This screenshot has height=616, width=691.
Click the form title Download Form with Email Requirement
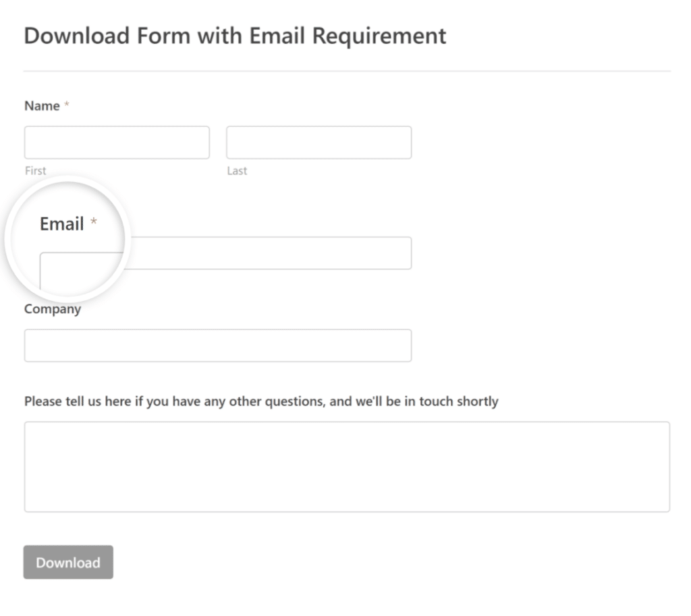pos(235,36)
